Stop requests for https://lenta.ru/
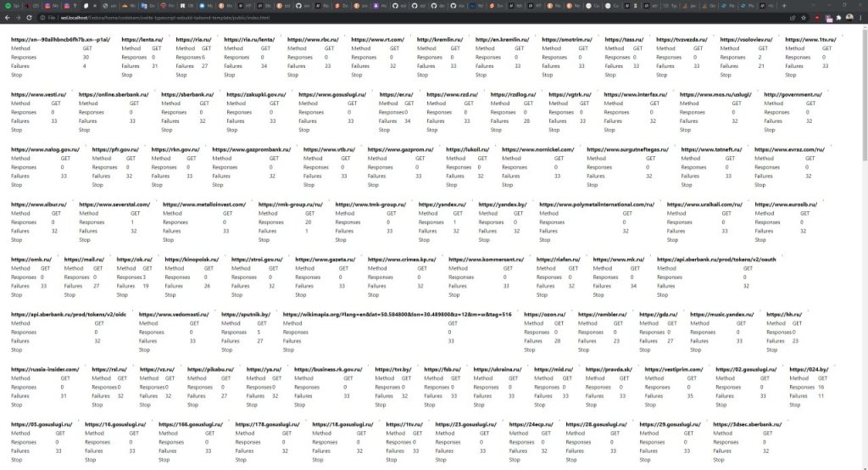 pyautogui.click(x=127, y=75)
